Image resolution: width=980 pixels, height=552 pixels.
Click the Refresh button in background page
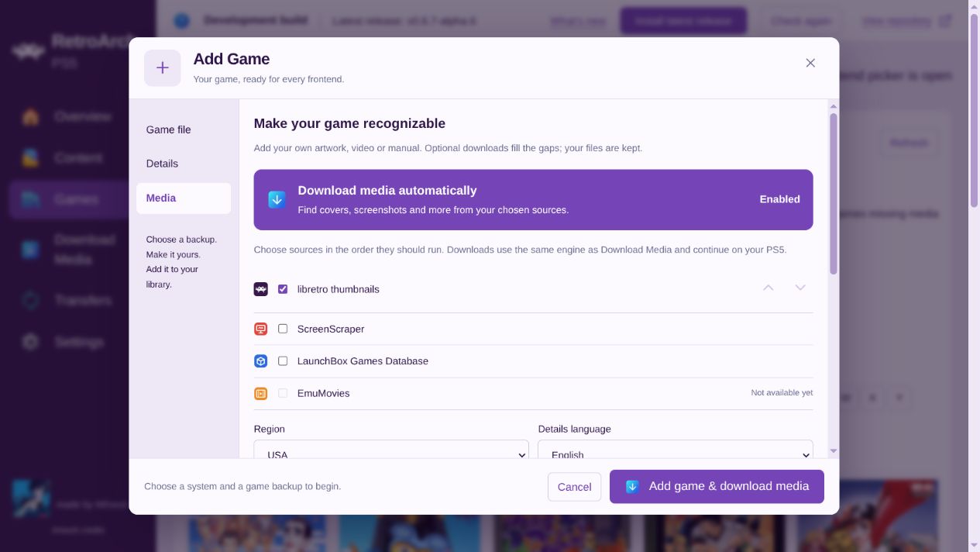[x=909, y=143]
